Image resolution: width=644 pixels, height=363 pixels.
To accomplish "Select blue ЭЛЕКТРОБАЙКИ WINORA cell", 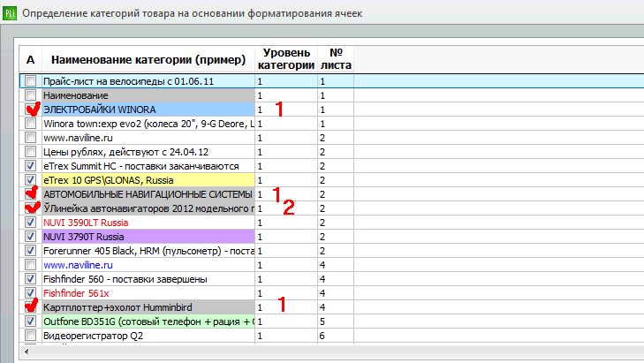I will 148,110.
